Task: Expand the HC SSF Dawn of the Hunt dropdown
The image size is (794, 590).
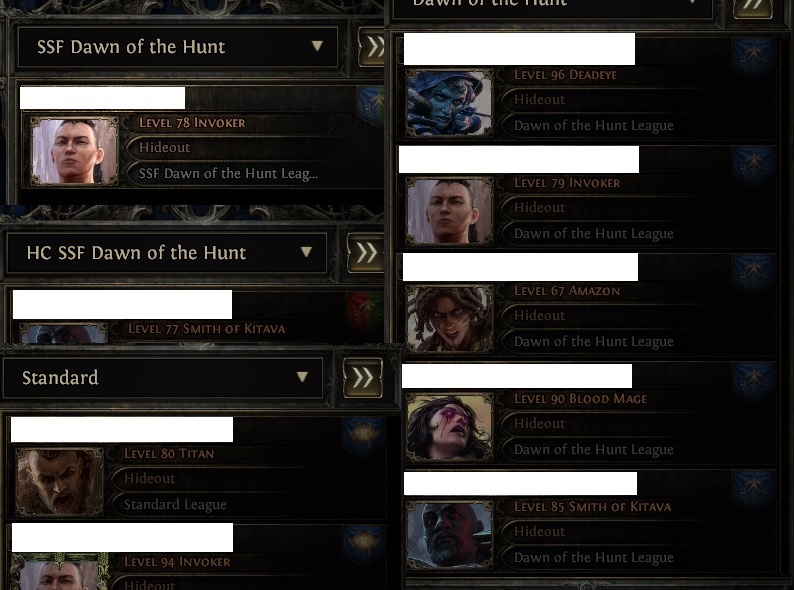Action: (x=167, y=252)
